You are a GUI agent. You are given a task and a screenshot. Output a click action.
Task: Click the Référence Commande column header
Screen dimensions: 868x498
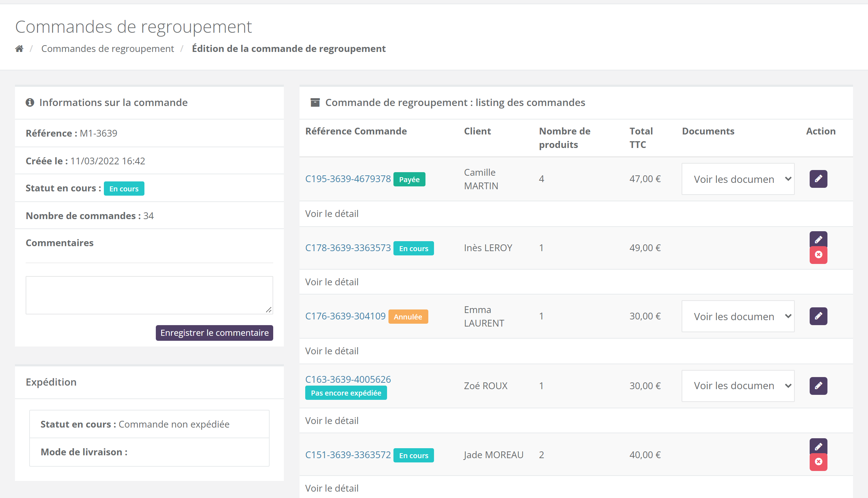click(x=356, y=131)
